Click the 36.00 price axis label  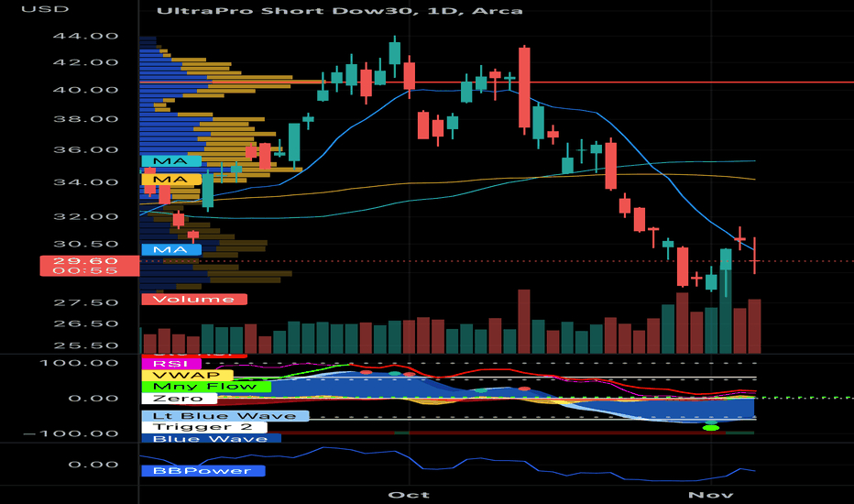tap(85, 150)
